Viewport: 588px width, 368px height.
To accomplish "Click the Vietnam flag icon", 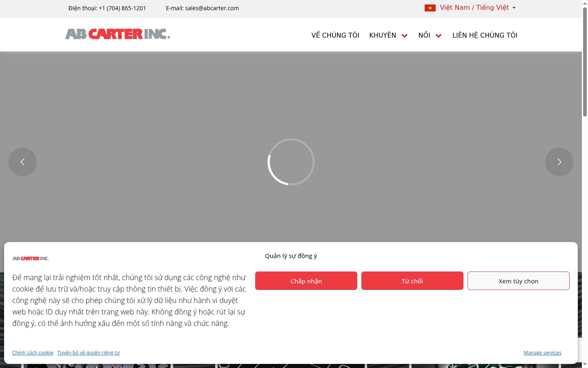I will 430,8.
